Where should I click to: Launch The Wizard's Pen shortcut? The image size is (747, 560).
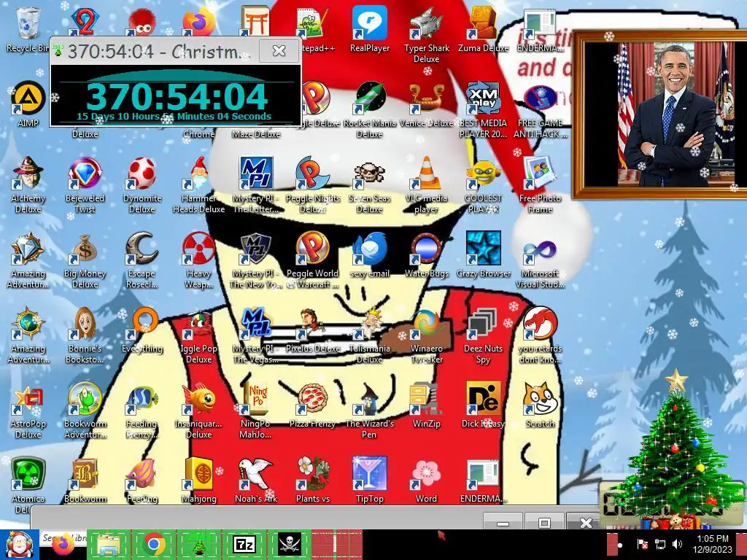pos(370,411)
